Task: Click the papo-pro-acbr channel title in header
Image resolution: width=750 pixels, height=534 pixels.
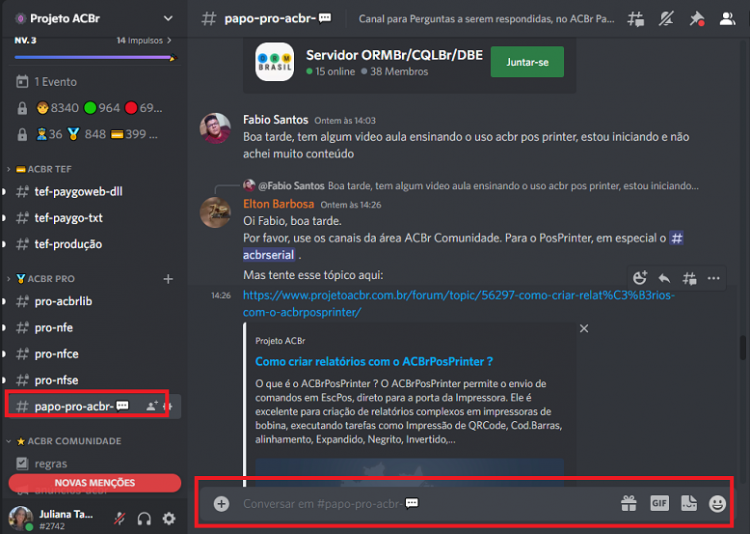Action: pyautogui.click(x=277, y=19)
